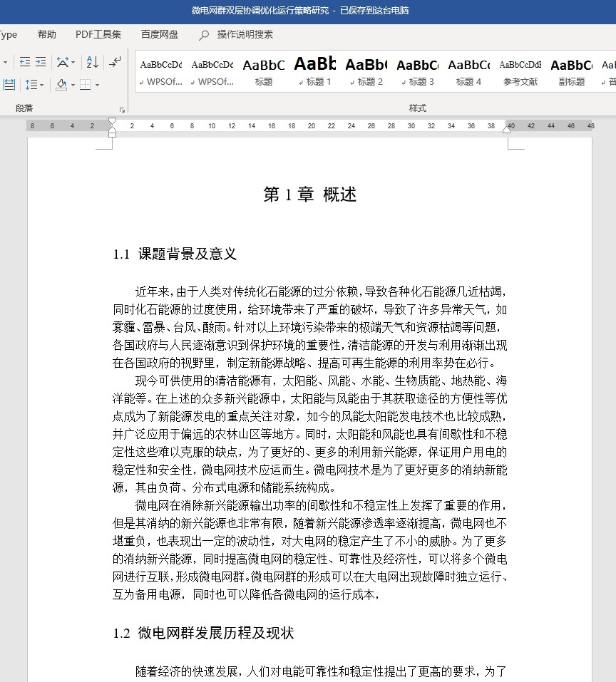Apply the 副标题 style
The image size is (616, 682).
pos(572,72)
